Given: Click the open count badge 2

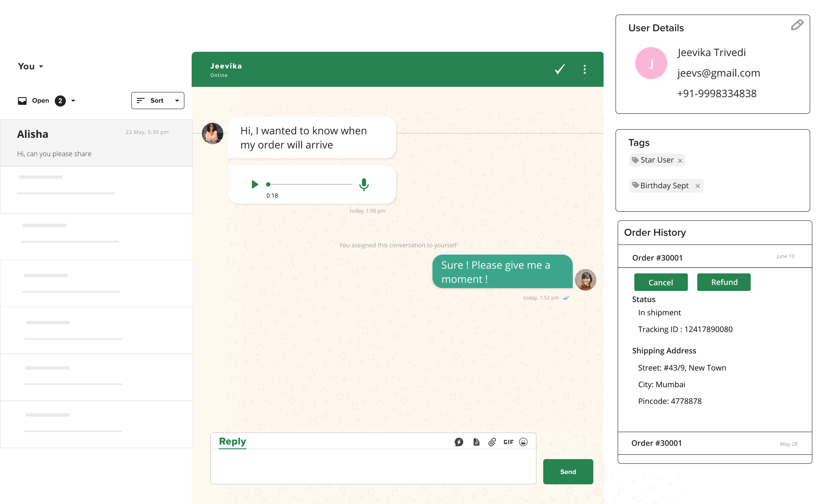Looking at the screenshot, I should click(x=60, y=101).
